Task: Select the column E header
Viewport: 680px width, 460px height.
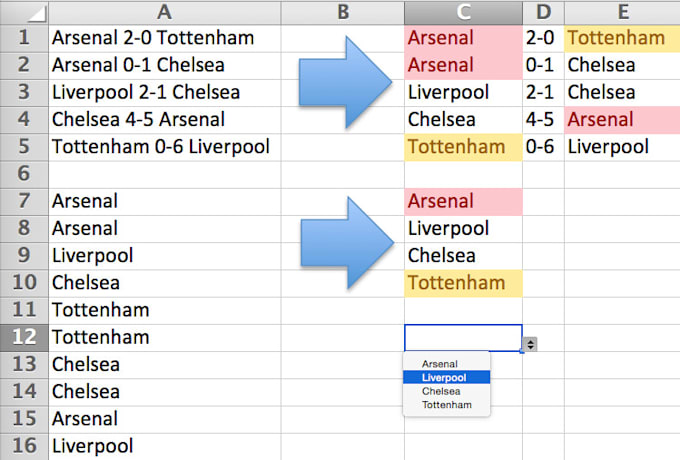Action: tap(622, 12)
